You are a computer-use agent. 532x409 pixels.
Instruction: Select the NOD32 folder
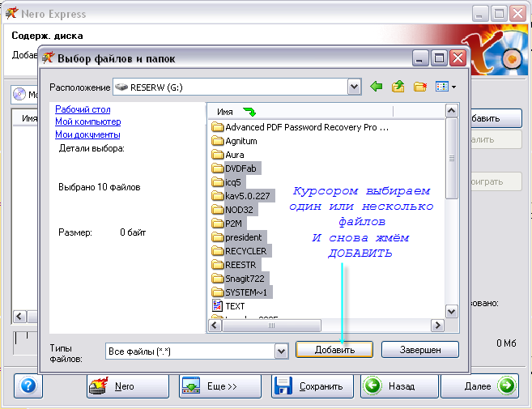(x=234, y=210)
